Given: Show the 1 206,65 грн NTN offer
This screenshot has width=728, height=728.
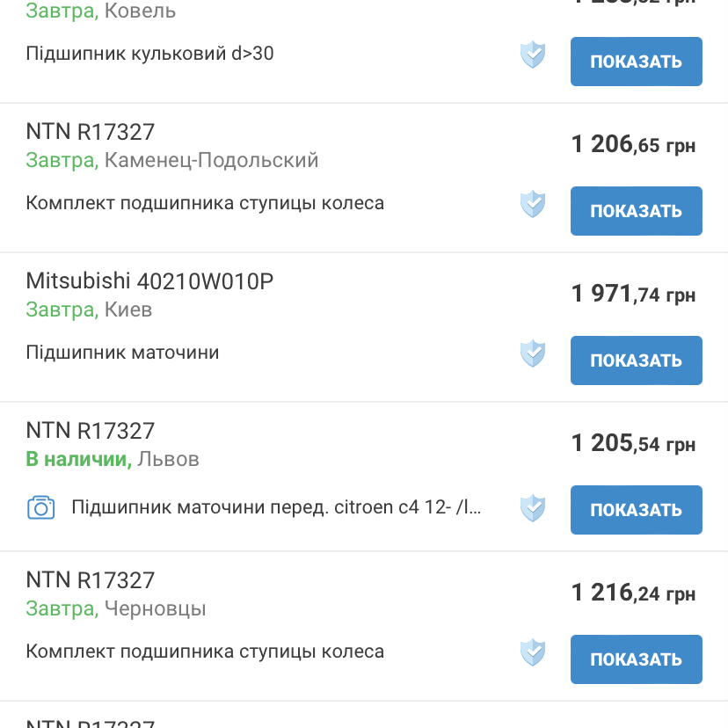Looking at the screenshot, I should pyautogui.click(x=636, y=211).
